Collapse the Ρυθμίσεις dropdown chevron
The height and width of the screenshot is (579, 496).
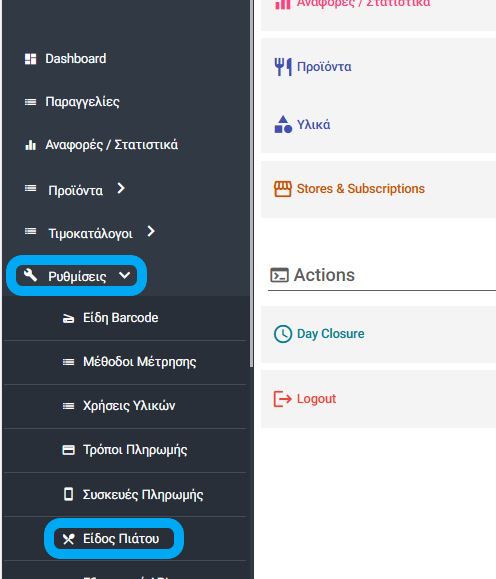click(x=124, y=275)
